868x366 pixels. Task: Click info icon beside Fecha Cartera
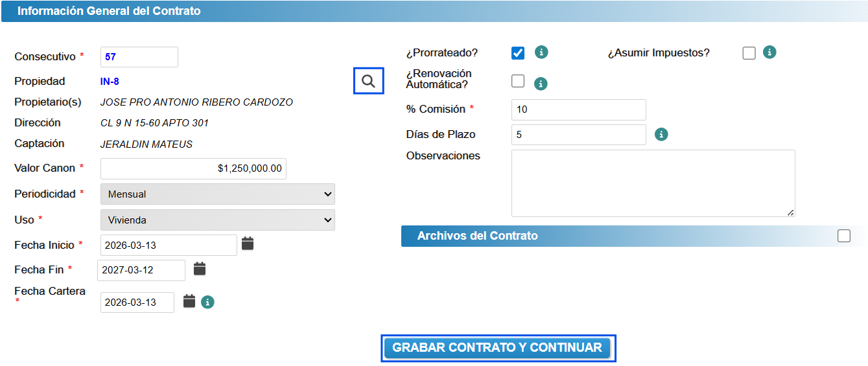[x=207, y=302]
